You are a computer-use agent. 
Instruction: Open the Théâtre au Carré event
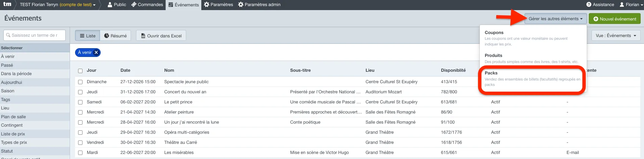point(180,142)
